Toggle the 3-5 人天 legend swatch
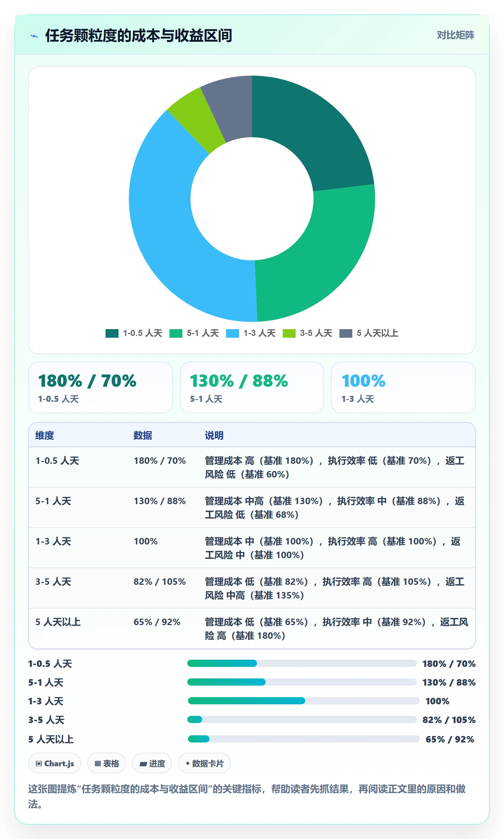 [289, 333]
